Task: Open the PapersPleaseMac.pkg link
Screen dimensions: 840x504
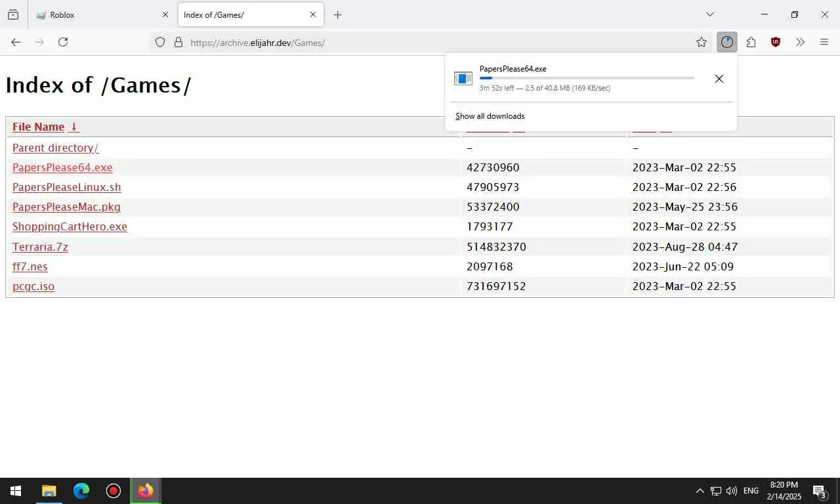Action: (x=66, y=207)
